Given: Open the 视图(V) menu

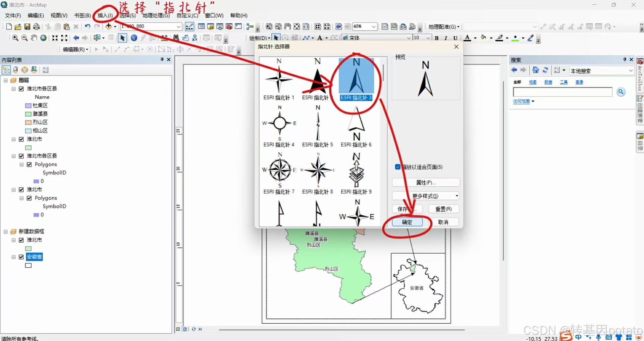Looking at the screenshot, I should point(59,15).
